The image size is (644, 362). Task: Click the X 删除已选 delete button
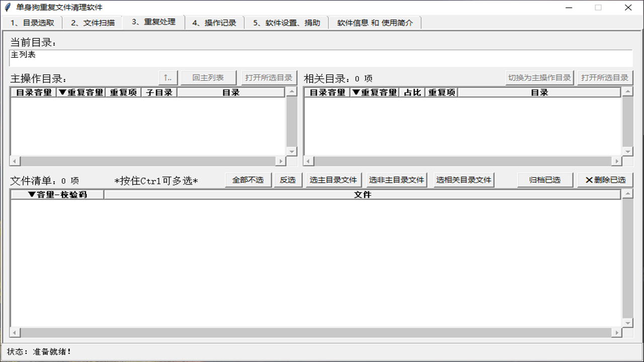[x=605, y=180]
